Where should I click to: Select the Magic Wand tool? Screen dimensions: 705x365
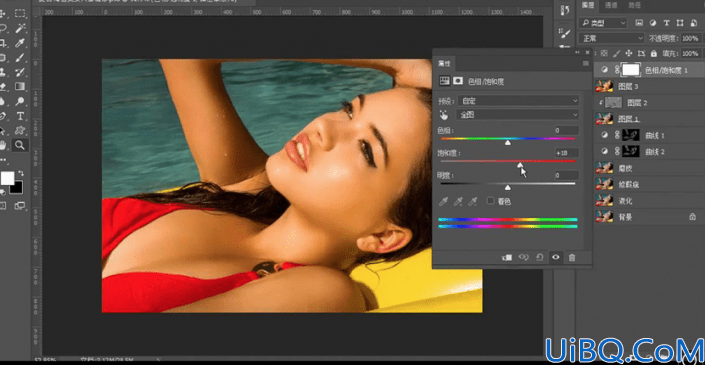click(20, 29)
